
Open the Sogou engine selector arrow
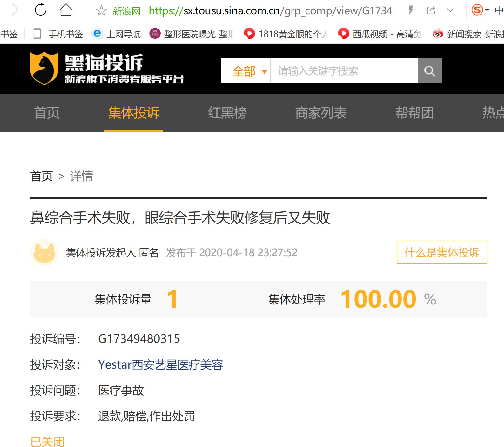click(x=487, y=10)
